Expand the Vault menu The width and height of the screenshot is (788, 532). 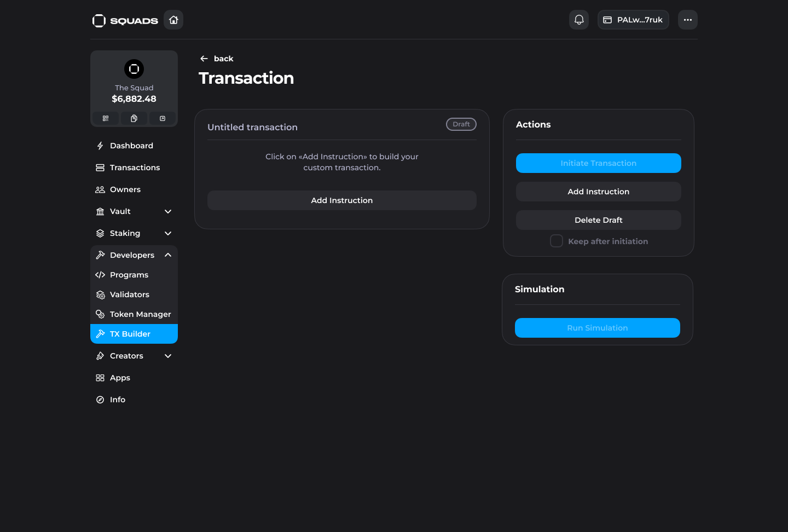tap(167, 211)
